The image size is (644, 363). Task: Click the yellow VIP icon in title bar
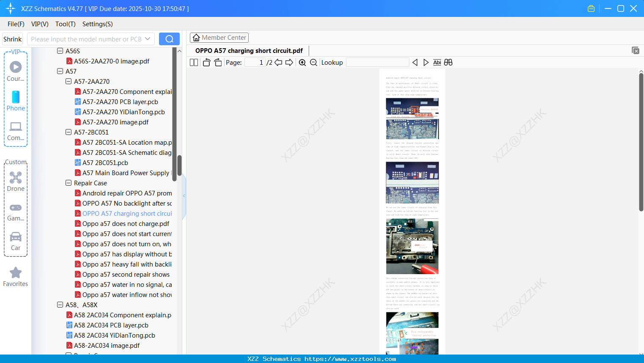pos(591,8)
